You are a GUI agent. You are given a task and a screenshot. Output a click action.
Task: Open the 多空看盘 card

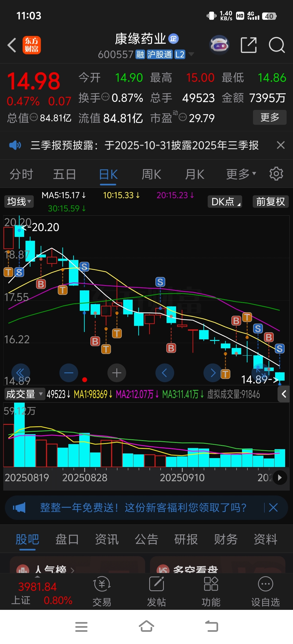218,565
